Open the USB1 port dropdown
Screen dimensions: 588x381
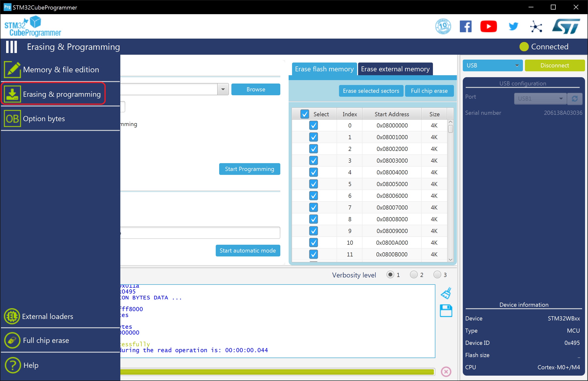pyautogui.click(x=540, y=98)
